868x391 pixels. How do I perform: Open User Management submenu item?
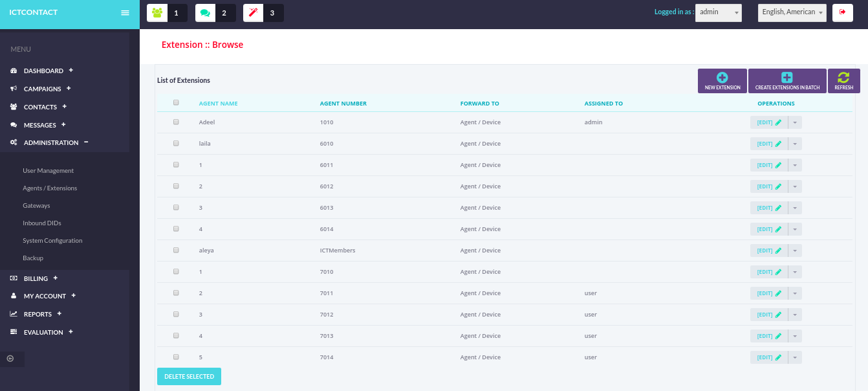49,171
